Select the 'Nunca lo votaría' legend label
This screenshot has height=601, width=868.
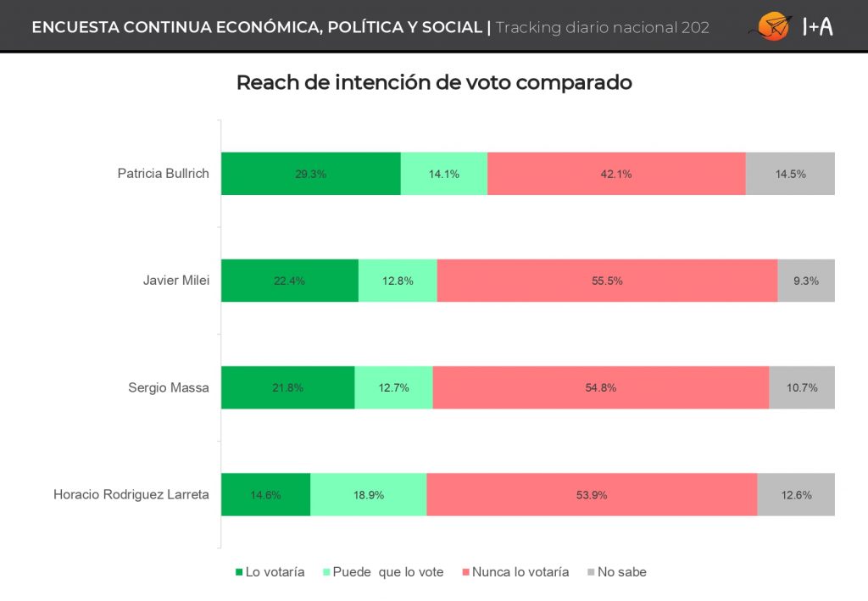click(520, 572)
